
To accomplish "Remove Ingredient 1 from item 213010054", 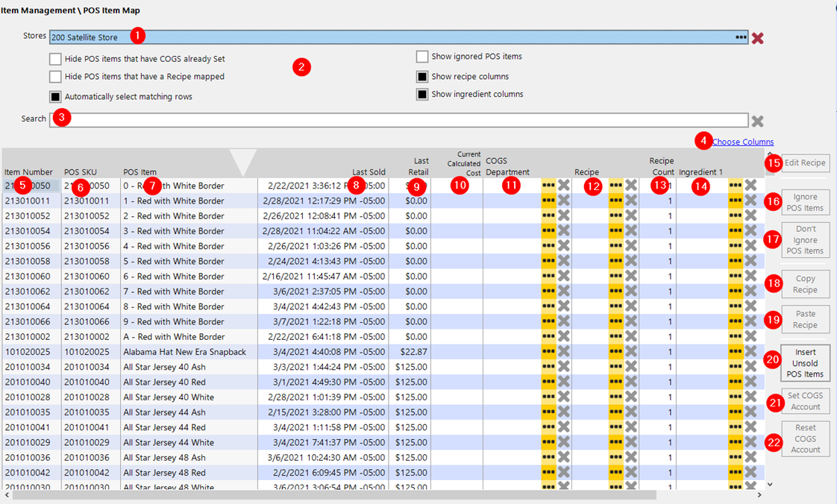I will pyautogui.click(x=750, y=231).
